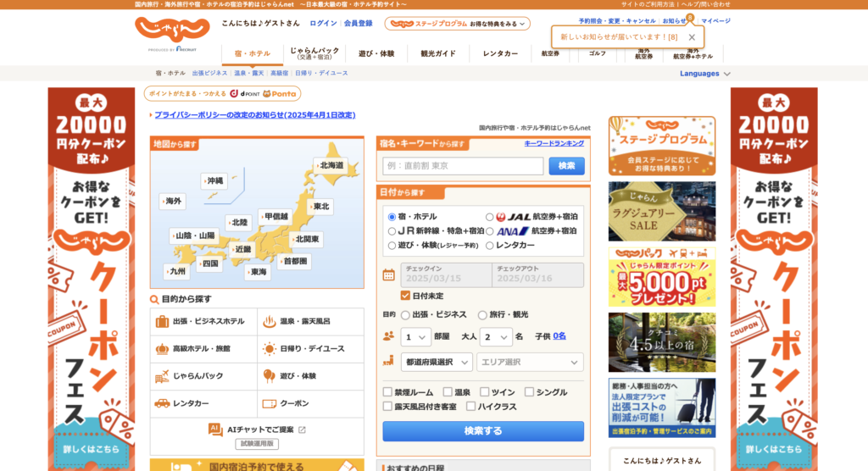Check the 温泉 checkbox
This screenshot has height=471, width=868.
coord(448,392)
